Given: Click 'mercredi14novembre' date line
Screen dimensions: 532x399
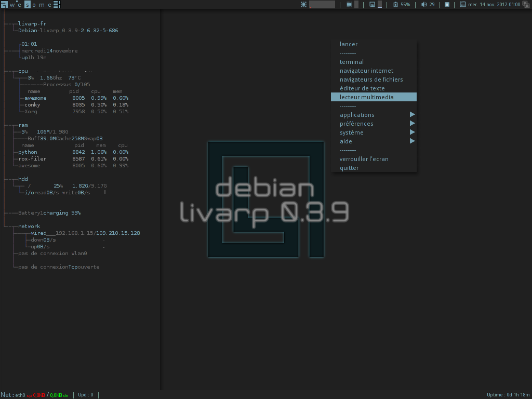Looking at the screenshot, I should [x=49, y=51].
